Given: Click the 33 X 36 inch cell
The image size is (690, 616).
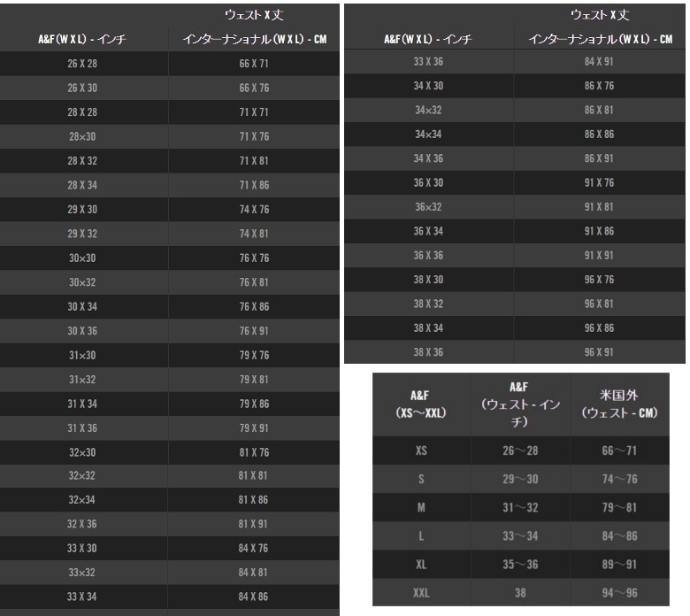Looking at the screenshot, I should click(x=428, y=62).
